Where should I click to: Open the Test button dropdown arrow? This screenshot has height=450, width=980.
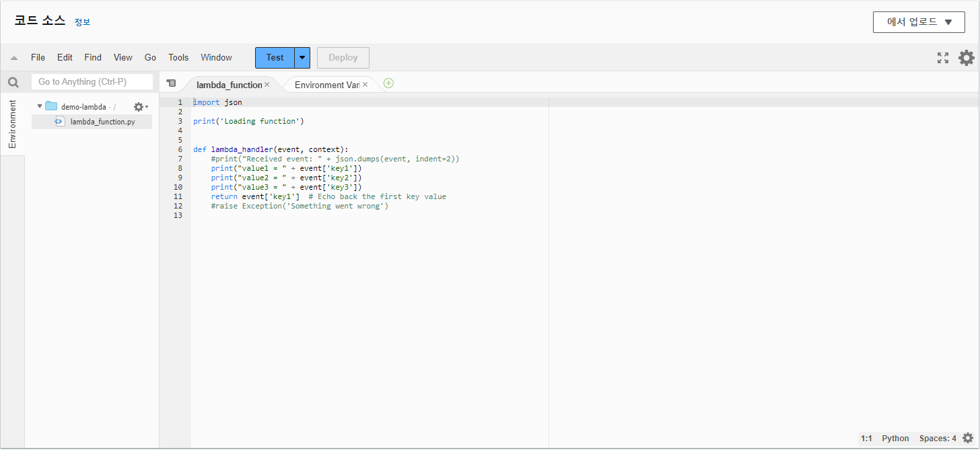point(302,58)
